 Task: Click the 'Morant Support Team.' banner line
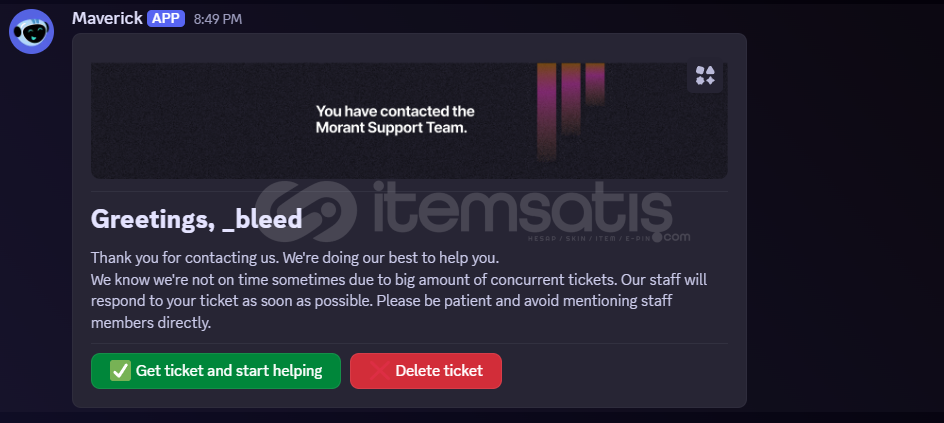[x=391, y=128]
